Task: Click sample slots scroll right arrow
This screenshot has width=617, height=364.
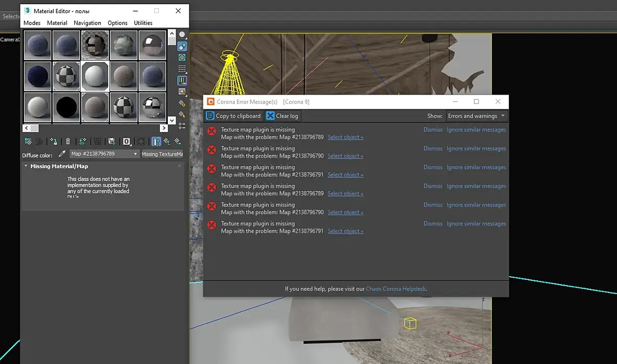Action: (x=164, y=128)
